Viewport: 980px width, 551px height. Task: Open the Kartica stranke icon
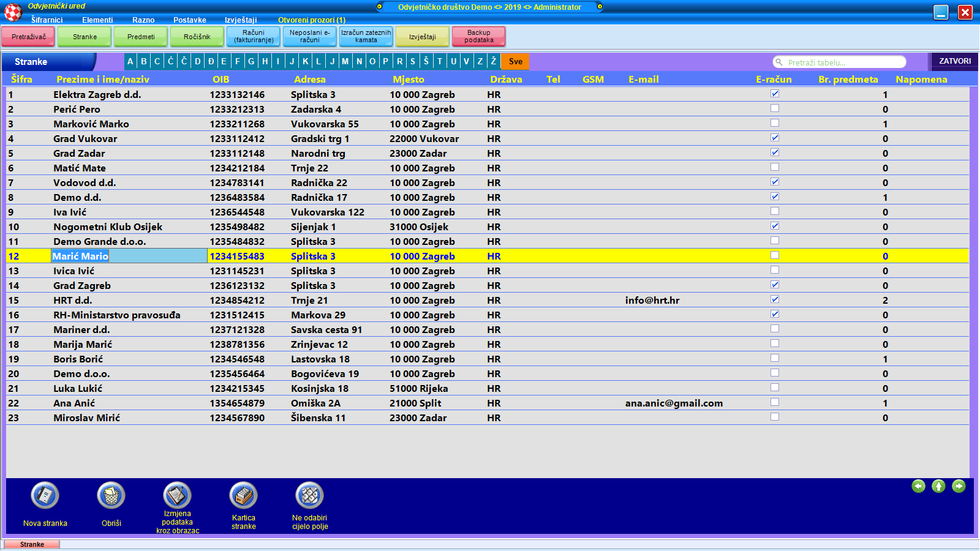[x=243, y=495]
